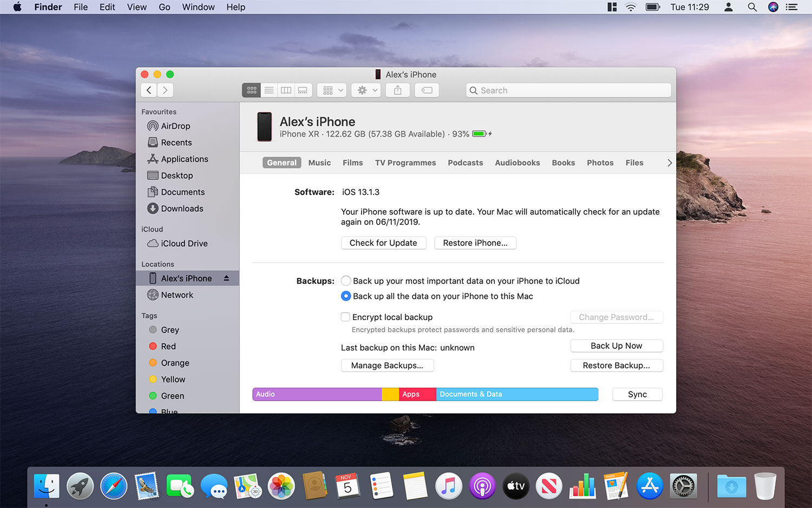
Task: Select backup to iCloud option
Action: click(x=345, y=281)
